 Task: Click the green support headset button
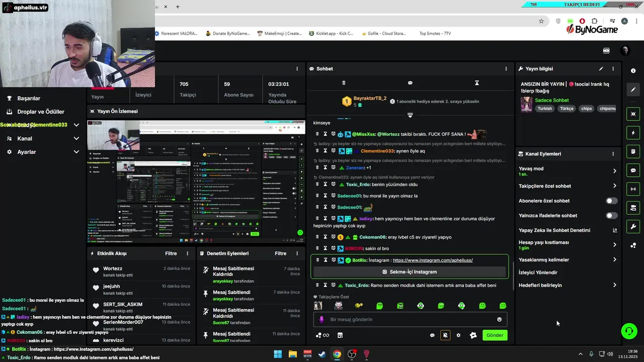tap(629, 331)
